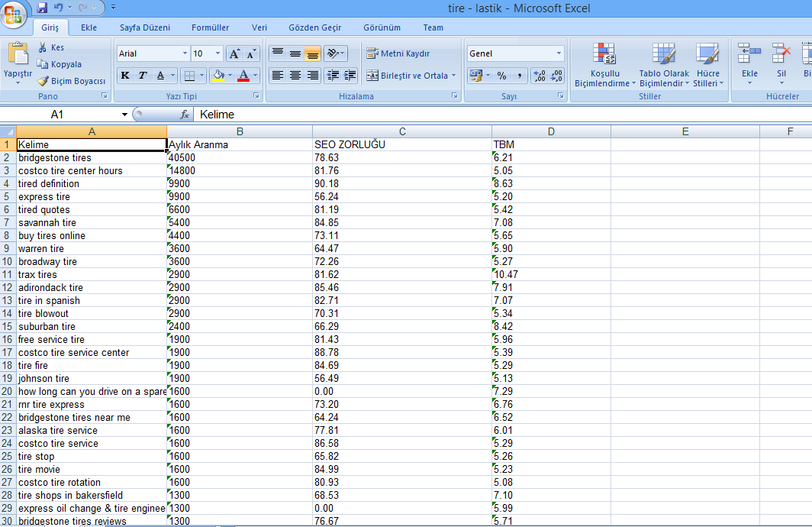Viewport: 812px width, 527px height.
Task: Click the Ekle insert cells button
Action: click(749, 62)
